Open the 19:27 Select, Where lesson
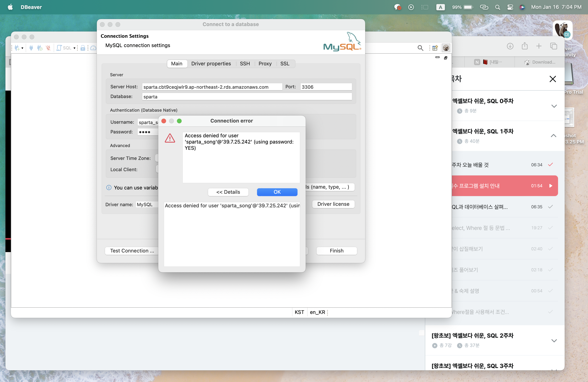 [x=505, y=228]
